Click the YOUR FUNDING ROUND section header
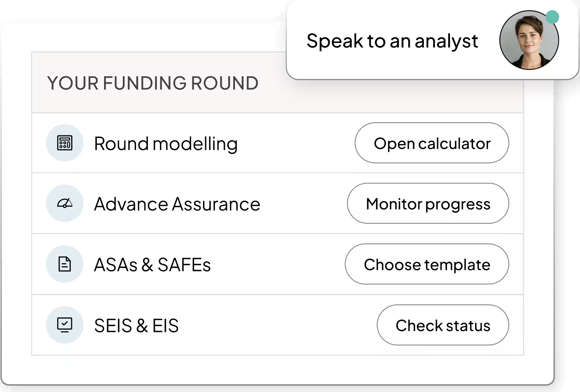580x392 pixels. (x=153, y=84)
